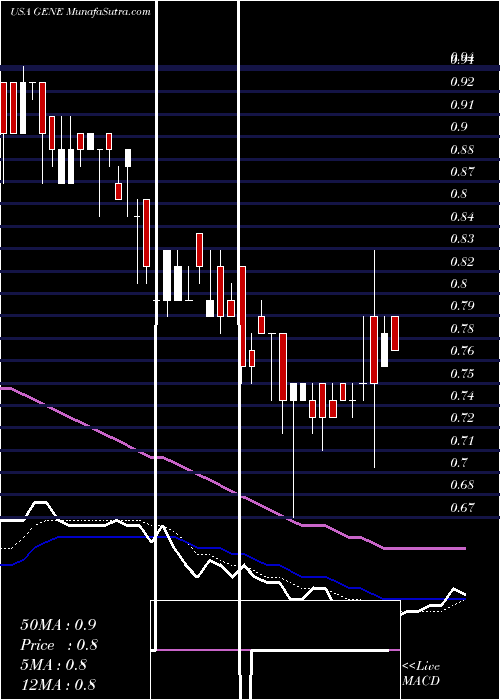Viewport: 500px width, 700px height.
Task: Select the 12MA : 0.8 legend entry
Action: pyautogui.click(x=58, y=685)
